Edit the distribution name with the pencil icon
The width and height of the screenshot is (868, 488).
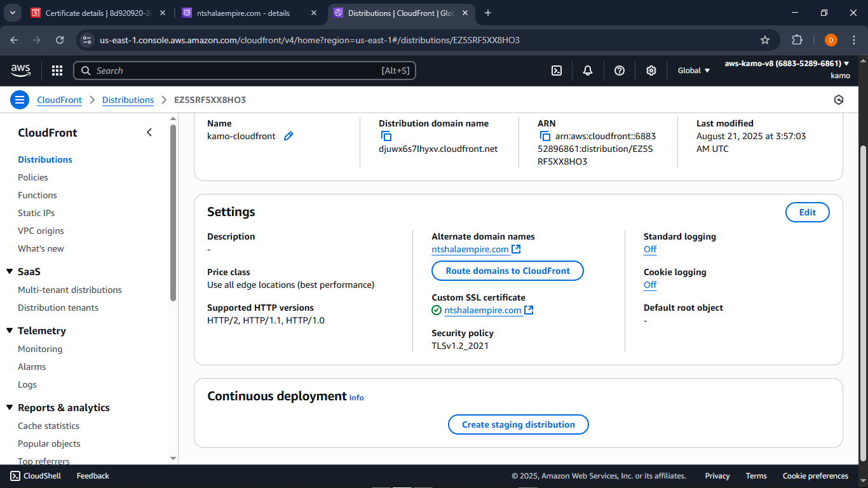click(x=289, y=135)
